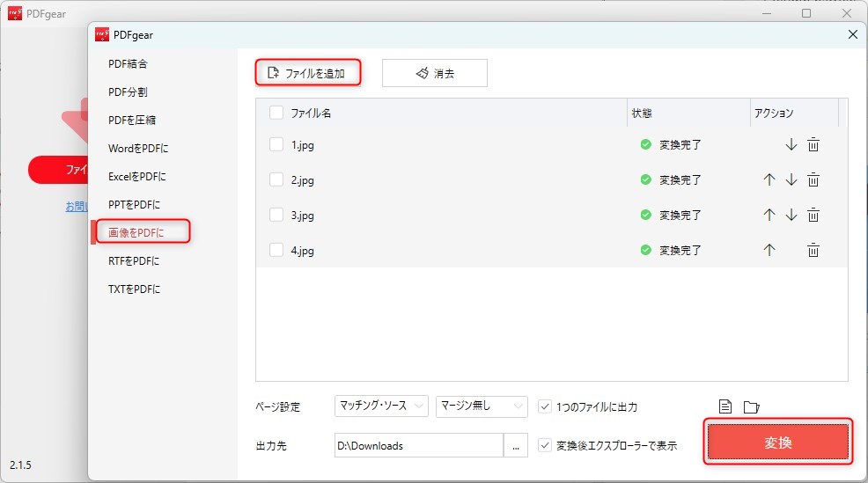
Task: Delete 2.jpg using trash icon
Action: [x=813, y=179]
